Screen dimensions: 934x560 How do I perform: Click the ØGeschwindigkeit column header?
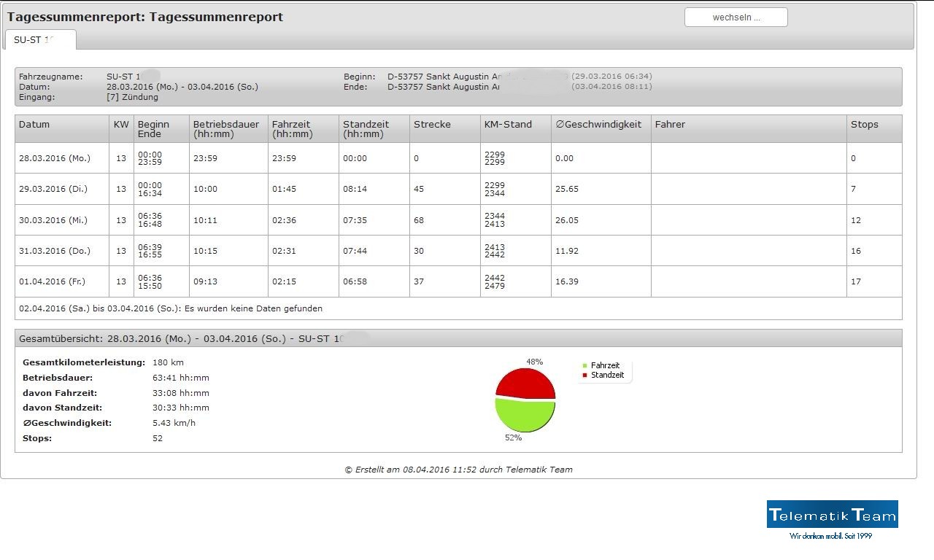[598, 125]
